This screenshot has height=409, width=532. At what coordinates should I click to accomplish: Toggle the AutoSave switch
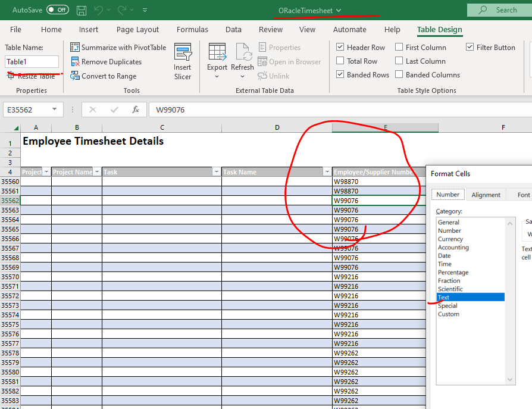[58, 10]
